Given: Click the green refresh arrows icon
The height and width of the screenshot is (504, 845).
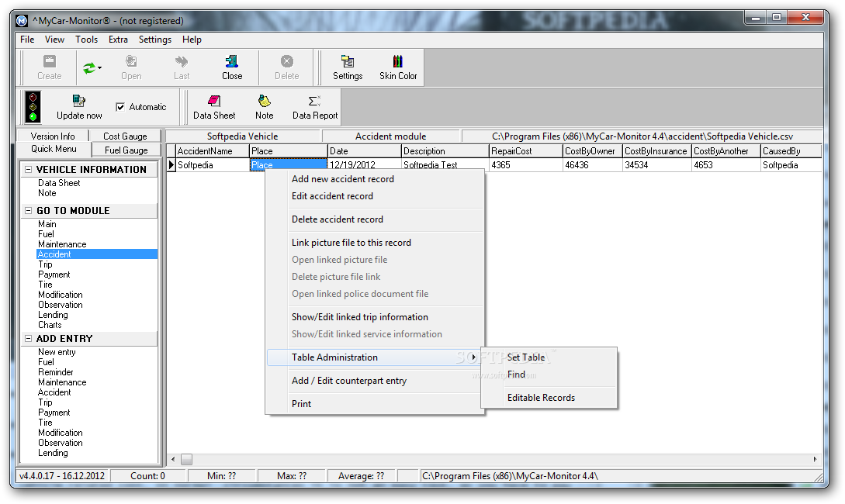Looking at the screenshot, I should pyautogui.click(x=89, y=68).
